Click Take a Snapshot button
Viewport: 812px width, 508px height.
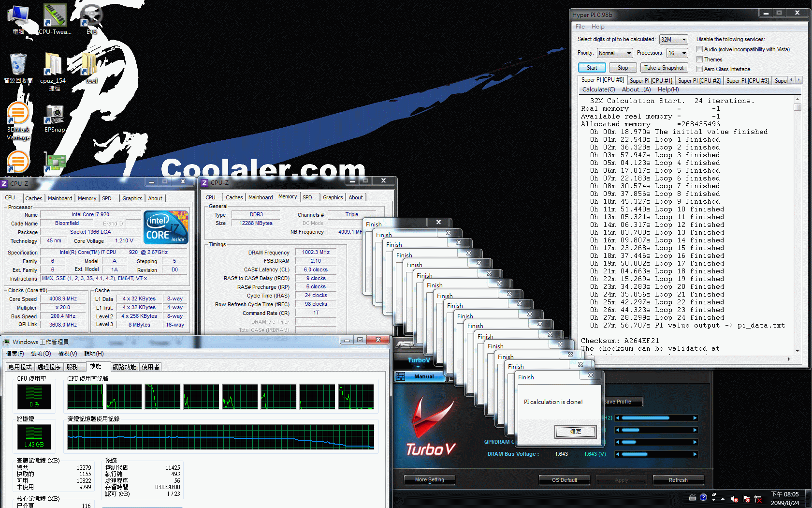tap(664, 68)
